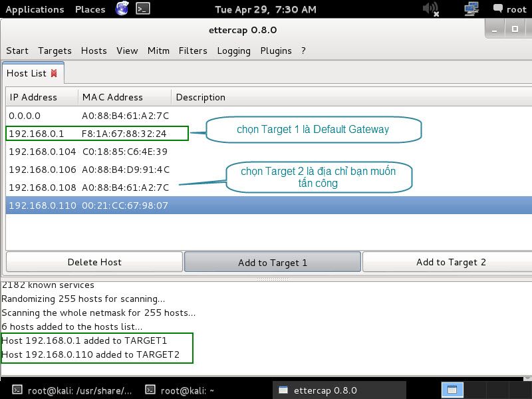Select host row 192.168.0.104
The height and width of the screenshot is (399, 532).
[269, 152]
